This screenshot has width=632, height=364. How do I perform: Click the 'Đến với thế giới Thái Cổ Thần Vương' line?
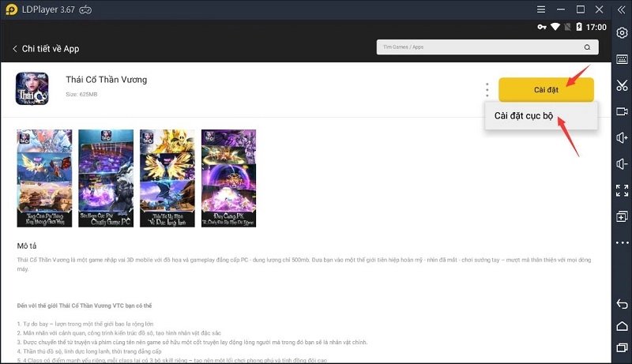85,306
